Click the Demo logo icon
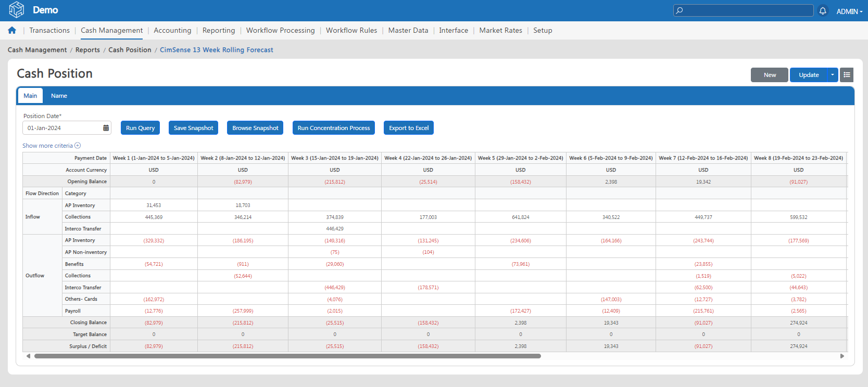The image size is (868, 387). point(17,10)
